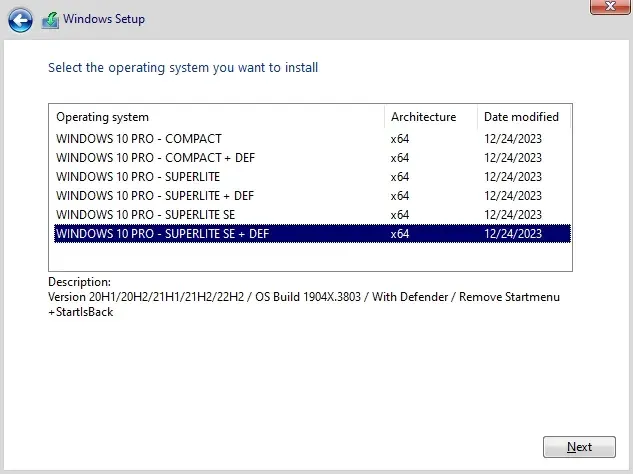Screen dimensions: 633x474
Task: Go back with the blue arrow button
Action: (x=20, y=20)
